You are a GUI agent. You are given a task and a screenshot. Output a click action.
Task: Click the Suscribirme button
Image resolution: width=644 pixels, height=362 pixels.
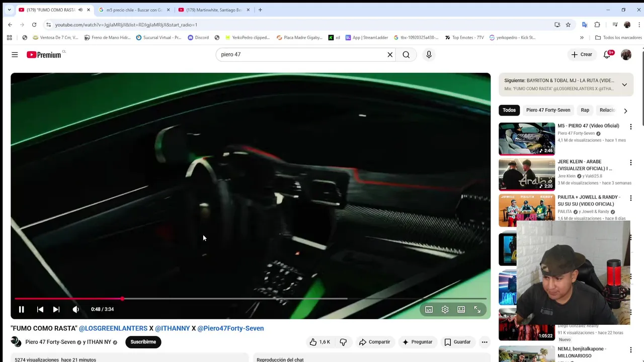pyautogui.click(x=143, y=342)
